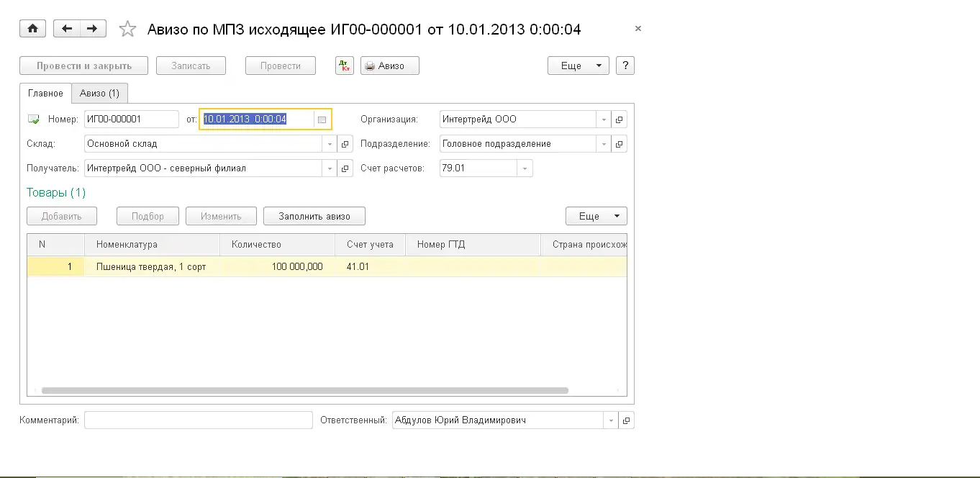980x478 pixels.
Task: Select the Главное tab
Action: pos(45,94)
